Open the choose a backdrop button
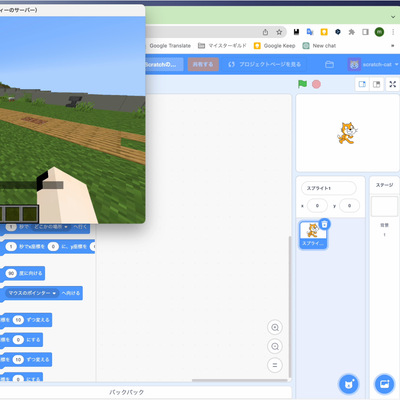Screen dimensions: 400x400 point(384,384)
